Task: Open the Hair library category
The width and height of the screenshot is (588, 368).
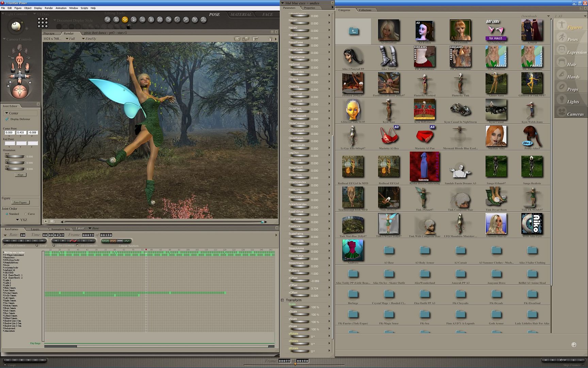Action: point(571,64)
